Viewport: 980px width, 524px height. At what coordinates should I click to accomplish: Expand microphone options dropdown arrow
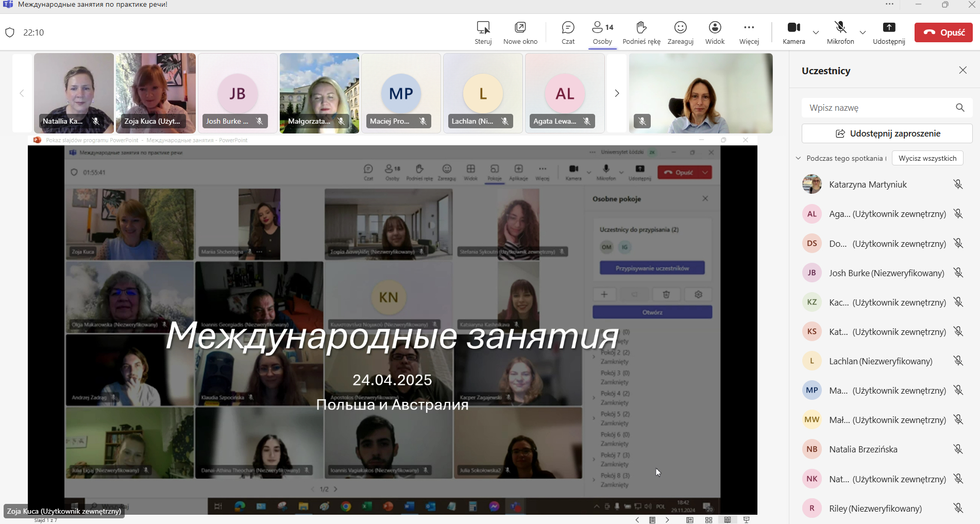tap(863, 32)
